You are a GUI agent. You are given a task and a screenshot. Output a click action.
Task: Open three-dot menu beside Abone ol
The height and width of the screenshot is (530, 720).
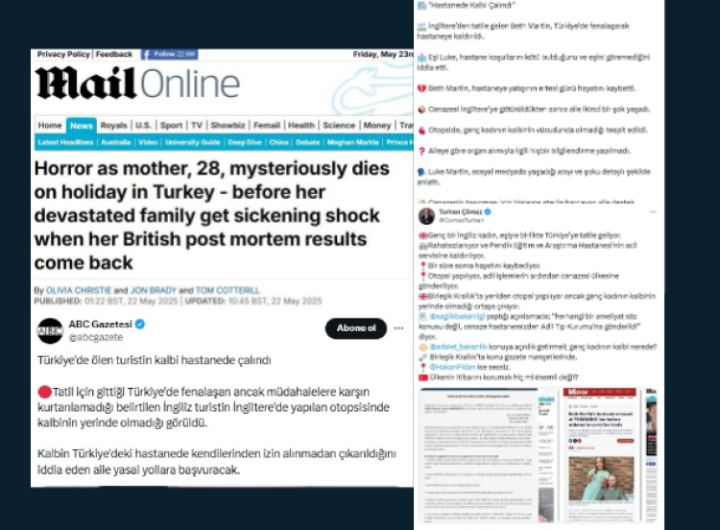(x=399, y=328)
